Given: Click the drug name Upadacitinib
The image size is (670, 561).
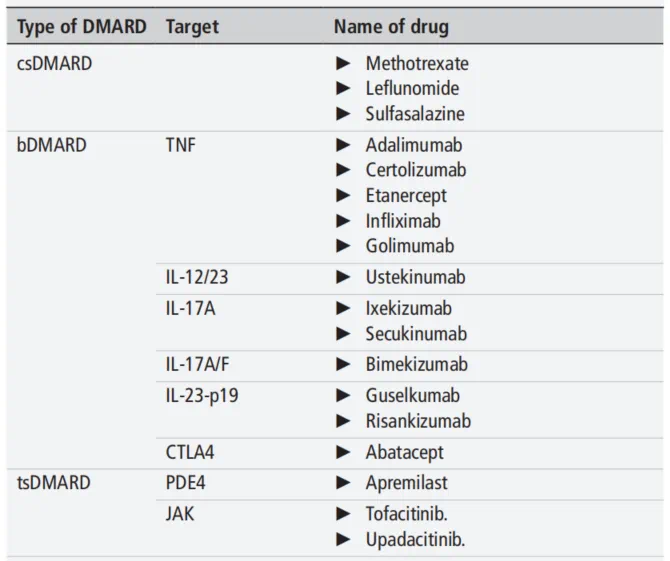Looking at the screenshot, I should [415, 540].
